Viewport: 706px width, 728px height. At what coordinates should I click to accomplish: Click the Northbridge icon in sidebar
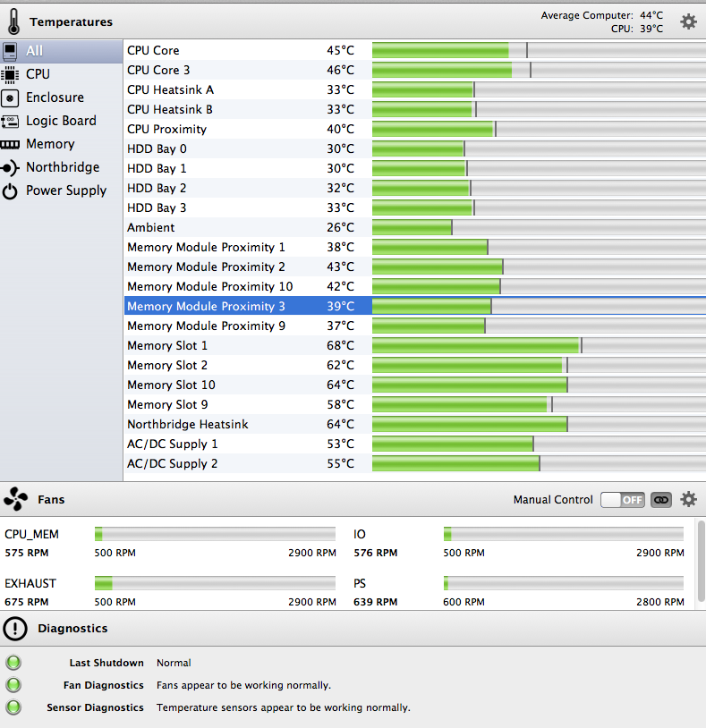tap(10, 167)
